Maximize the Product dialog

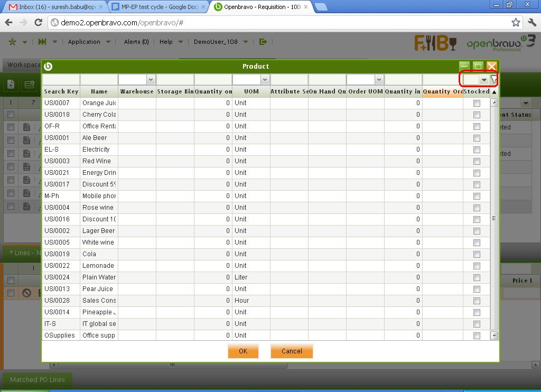478,66
